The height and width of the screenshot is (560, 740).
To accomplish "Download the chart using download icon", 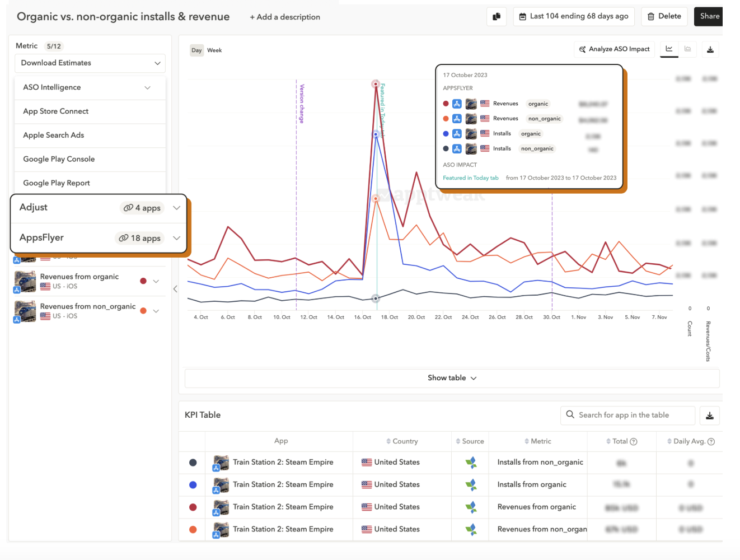I will [x=710, y=49].
